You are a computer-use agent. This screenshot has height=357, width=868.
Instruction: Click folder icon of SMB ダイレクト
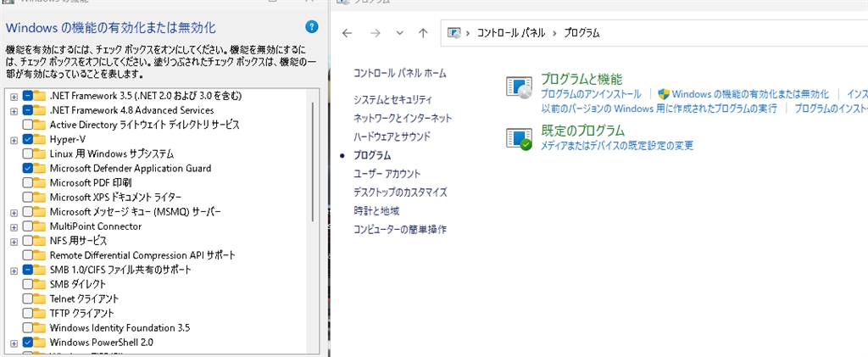click(x=39, y=284)
